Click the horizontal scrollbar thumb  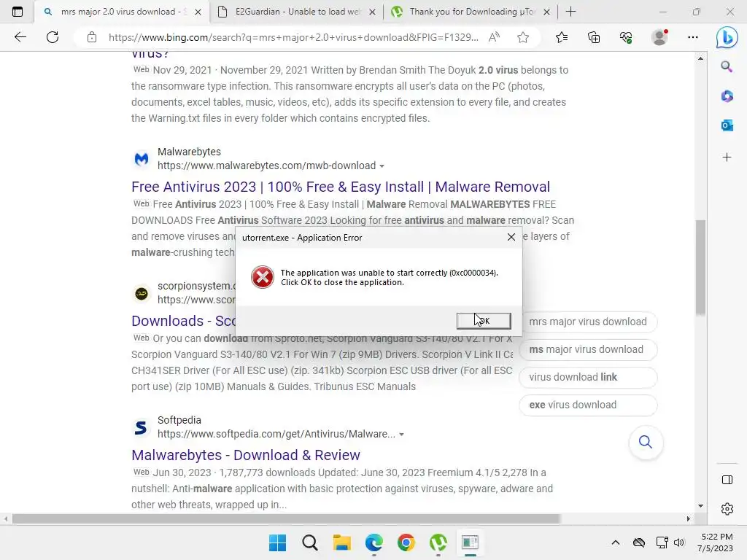coord(286,518)
